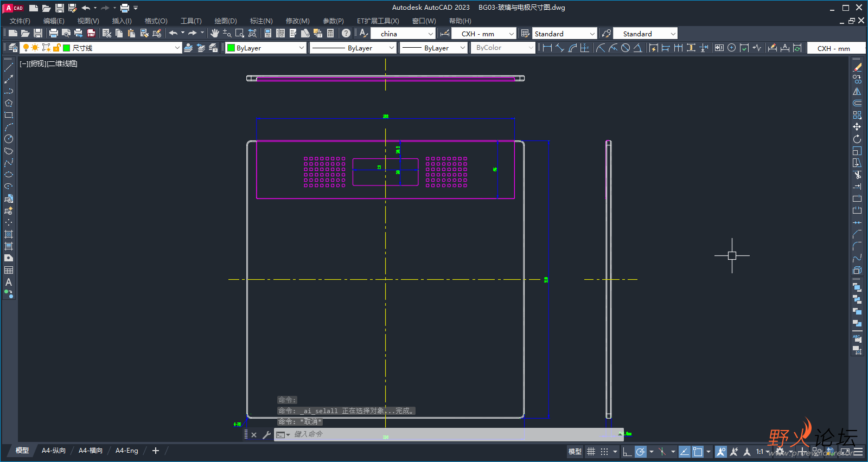Expand the annotation scale 1:1 dropdown
The width and height of the screenshot is (868, 462).
pyautogui.click(x=767, y=452)
